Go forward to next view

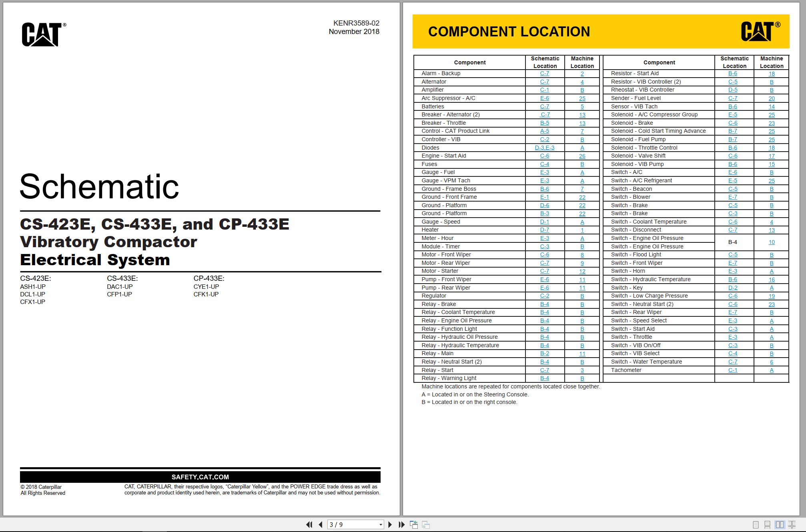426,524
